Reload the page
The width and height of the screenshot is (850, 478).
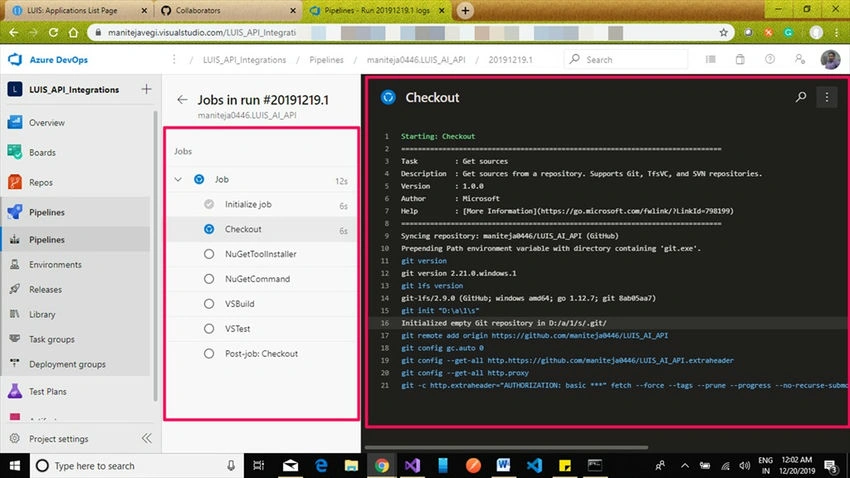pos(53,33)
